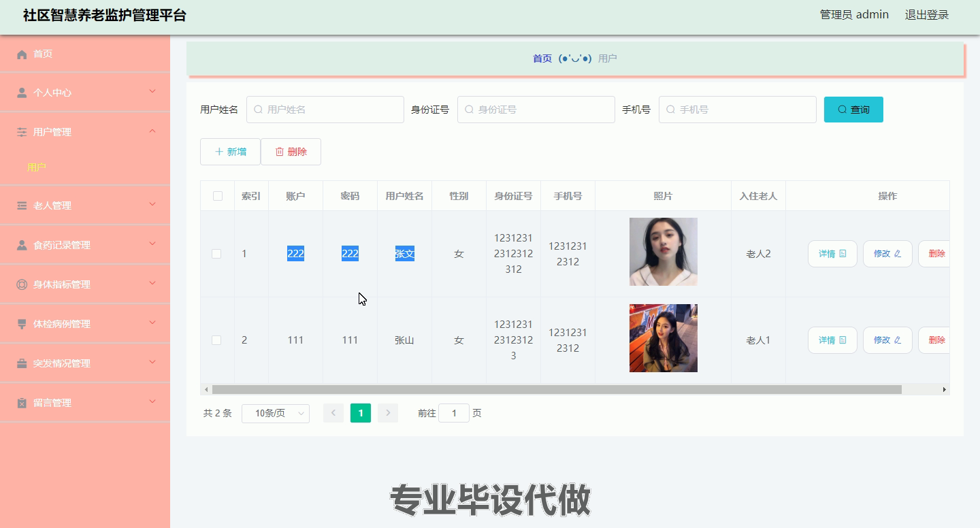980x528 pixels.
Task: Check the row checkbox for 张山
Action: [x=216, y=340]
